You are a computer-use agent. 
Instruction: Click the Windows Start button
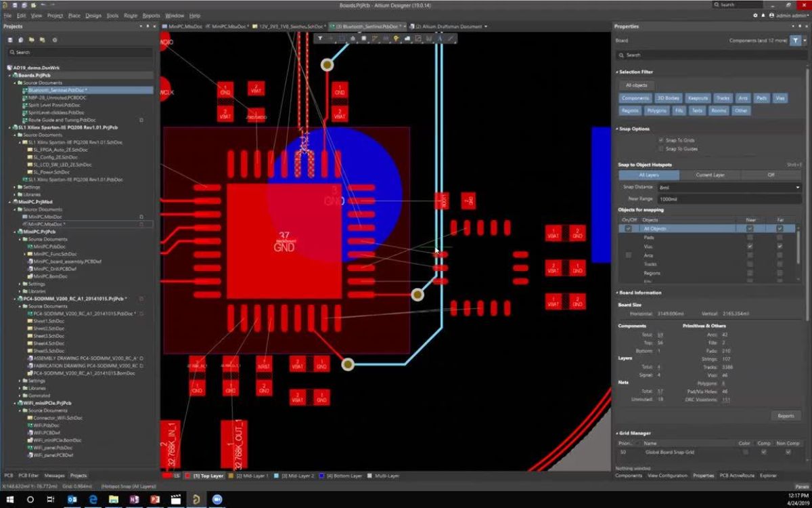tap(9, 501)
